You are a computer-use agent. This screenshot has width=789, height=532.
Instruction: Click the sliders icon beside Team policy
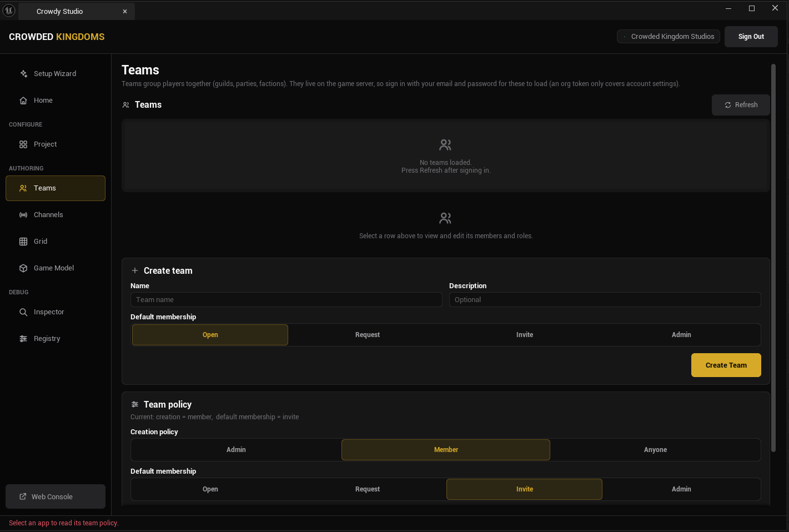coord(134,404)
